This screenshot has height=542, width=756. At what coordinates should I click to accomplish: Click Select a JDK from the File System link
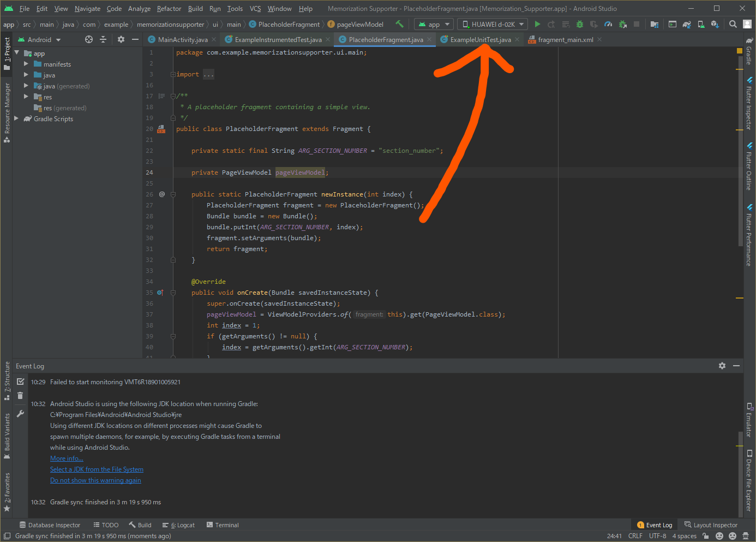click(97, 469)
